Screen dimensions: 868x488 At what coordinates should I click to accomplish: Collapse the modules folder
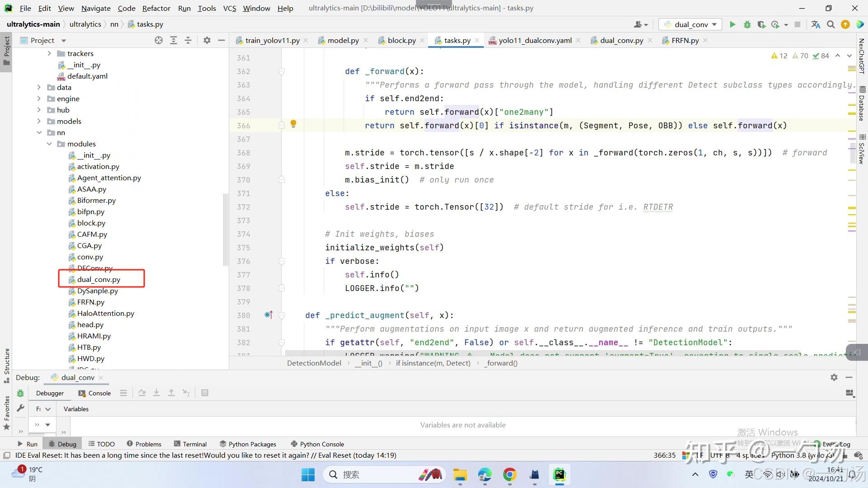click(x=49, y=144)
